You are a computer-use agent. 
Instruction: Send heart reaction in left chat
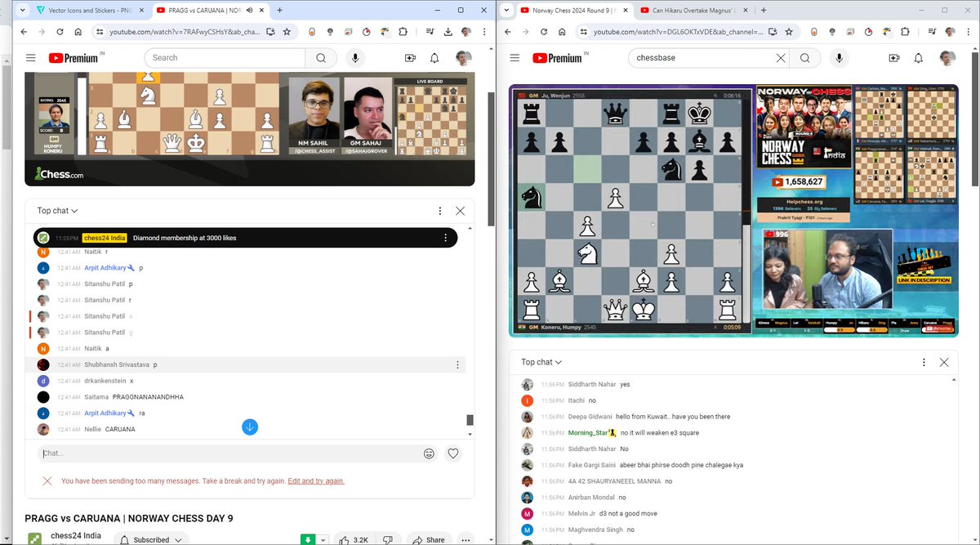coord(453,453)
